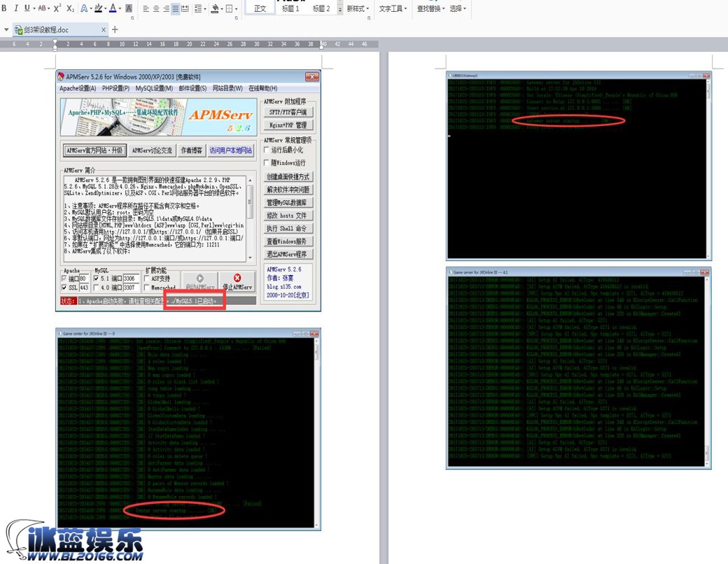This screenshot has width=728, height=564.
Task: Align paragraph to the left
Action: point(146,9)
